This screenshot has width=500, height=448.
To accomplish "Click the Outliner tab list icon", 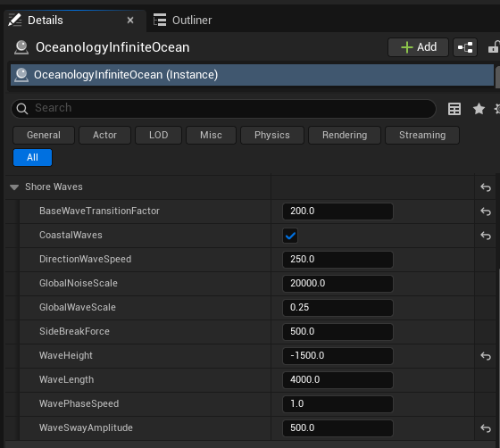I will pos(160,20).
